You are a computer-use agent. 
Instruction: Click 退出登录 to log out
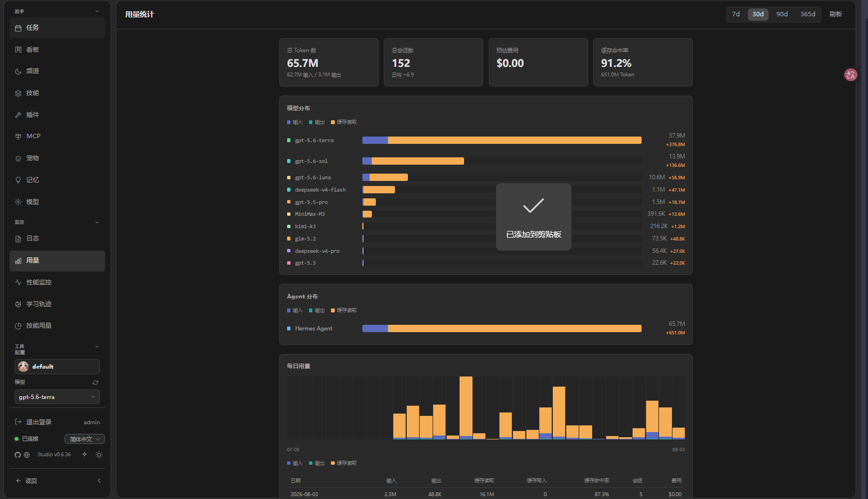tap(39, 422)
